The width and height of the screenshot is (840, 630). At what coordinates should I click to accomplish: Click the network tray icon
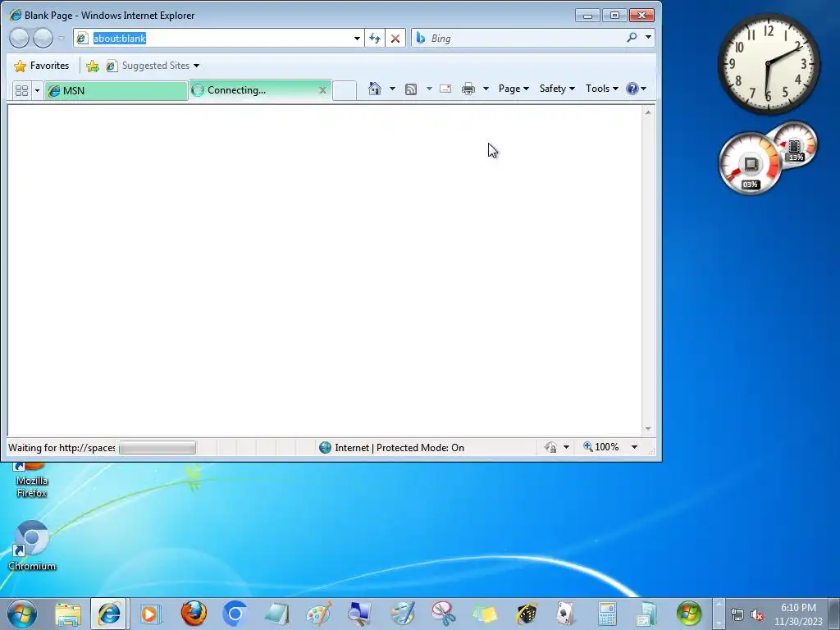click(x=737, y=615)
